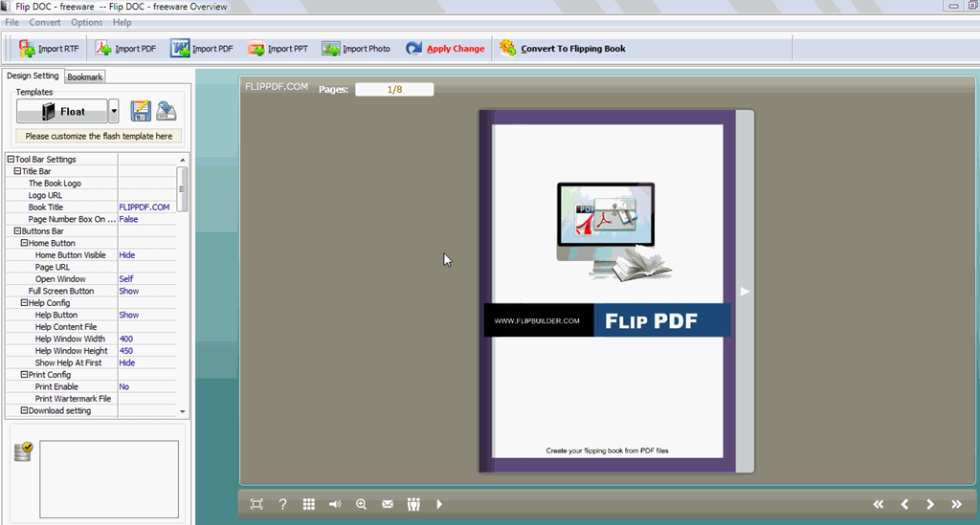Select The Book Logo property
Screen dimensions: 980x525
[x=55, y=184]
